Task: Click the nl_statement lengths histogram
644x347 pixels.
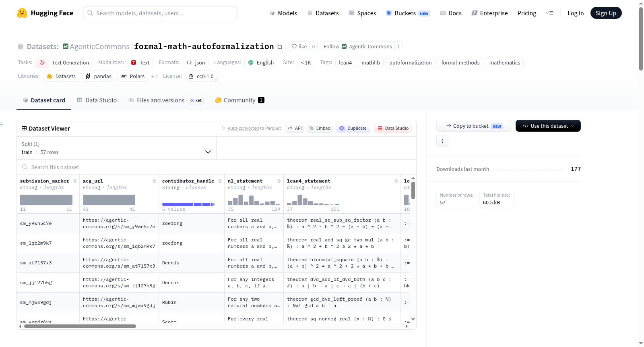Action: coord(254,200)
